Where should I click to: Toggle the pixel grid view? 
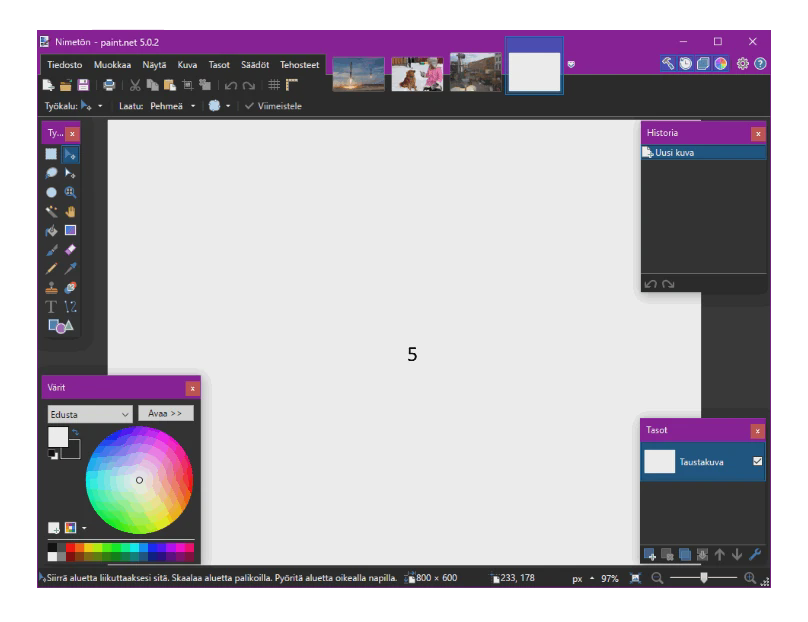pos(274,86)
